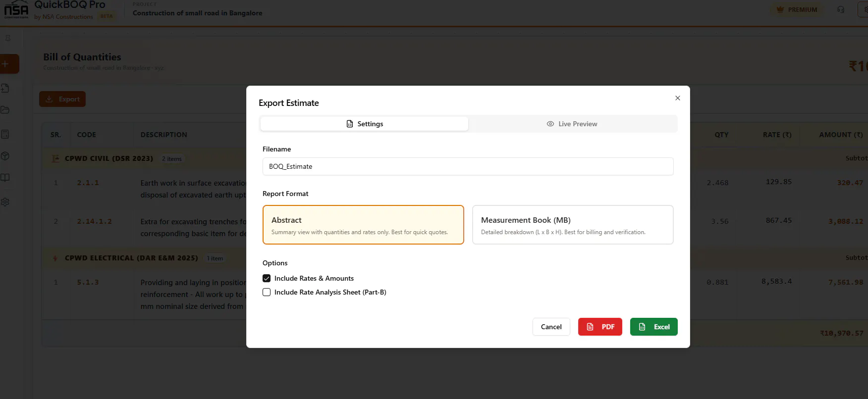Close the Export Estimate dialog
Viewport: 868px width, 399px height.
[678, 98]
